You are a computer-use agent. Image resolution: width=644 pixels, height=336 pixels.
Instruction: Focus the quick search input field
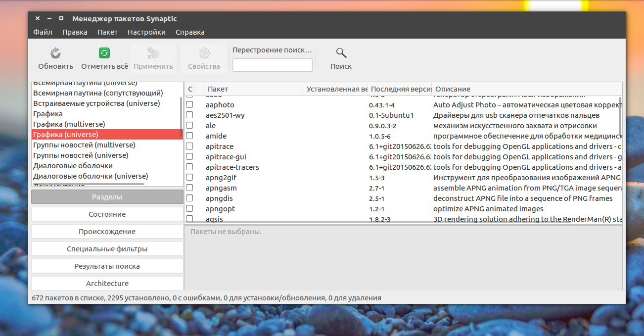click(273, 65)
